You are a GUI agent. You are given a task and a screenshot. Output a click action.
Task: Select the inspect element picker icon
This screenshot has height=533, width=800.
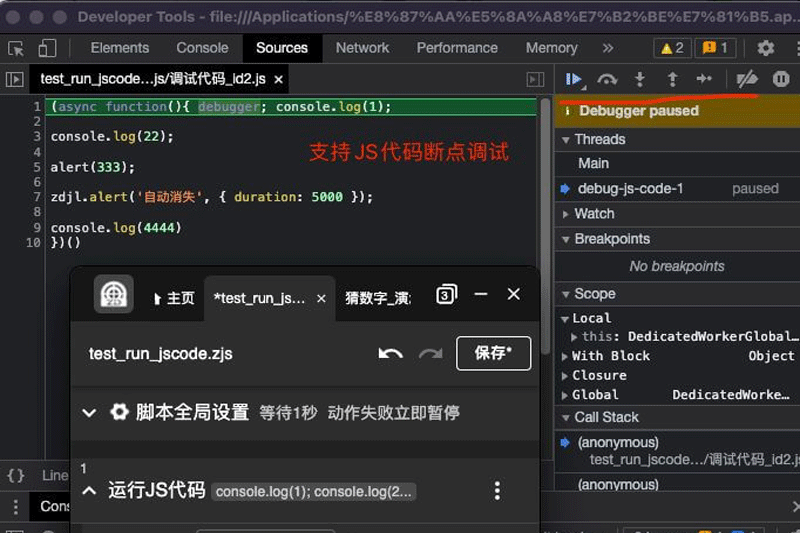point(16,48)
